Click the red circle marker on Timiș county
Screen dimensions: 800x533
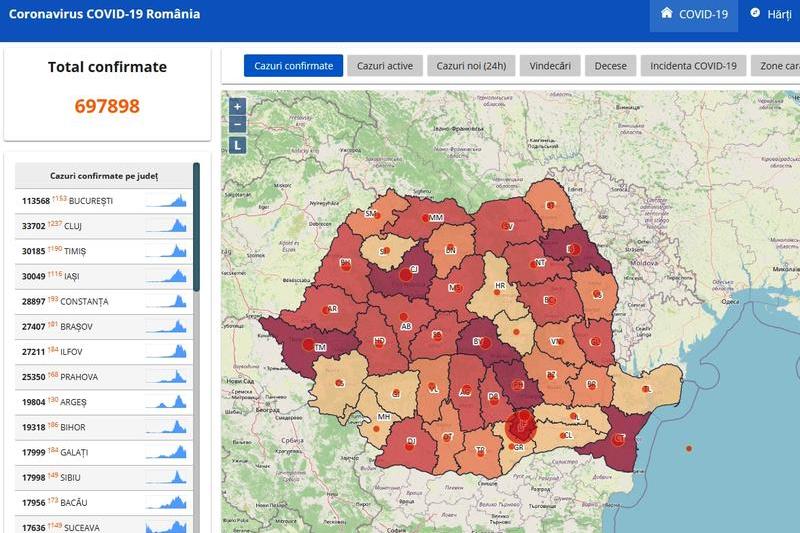click(x=309, y=345)
